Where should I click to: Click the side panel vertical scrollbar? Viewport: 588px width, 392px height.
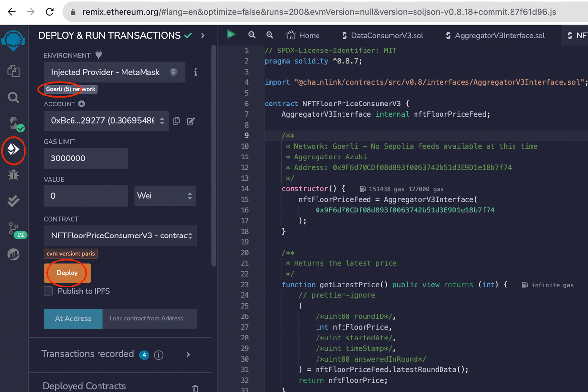point(213,156)
